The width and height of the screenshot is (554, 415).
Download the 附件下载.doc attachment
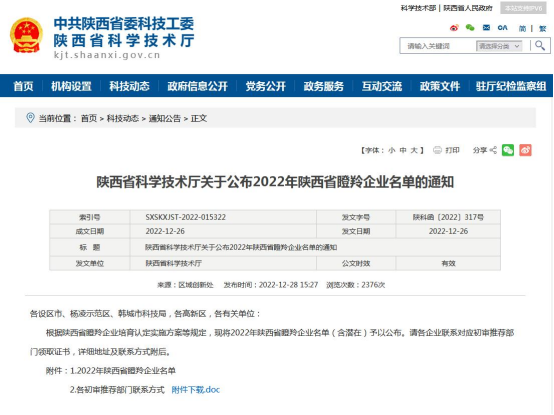pos(195,390)
